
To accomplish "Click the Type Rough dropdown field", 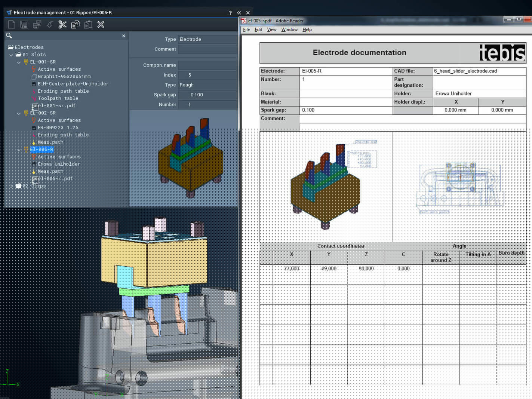I will pos(207,85).
